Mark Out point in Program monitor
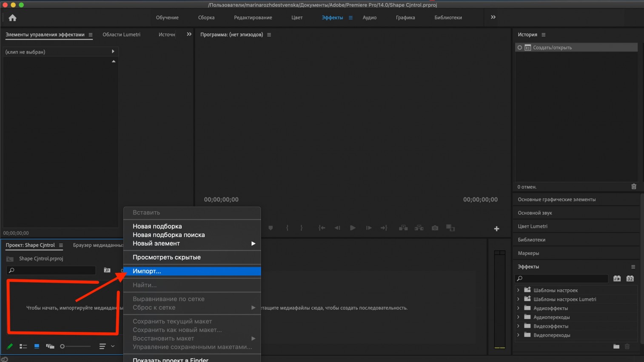The height and width of the screenshot is (362, 644). tap(302, 228)
